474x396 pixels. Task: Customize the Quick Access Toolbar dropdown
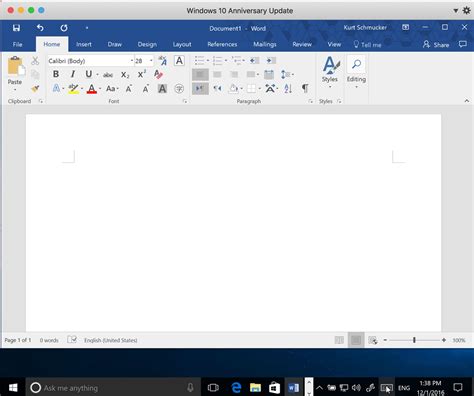click(87, 28)
